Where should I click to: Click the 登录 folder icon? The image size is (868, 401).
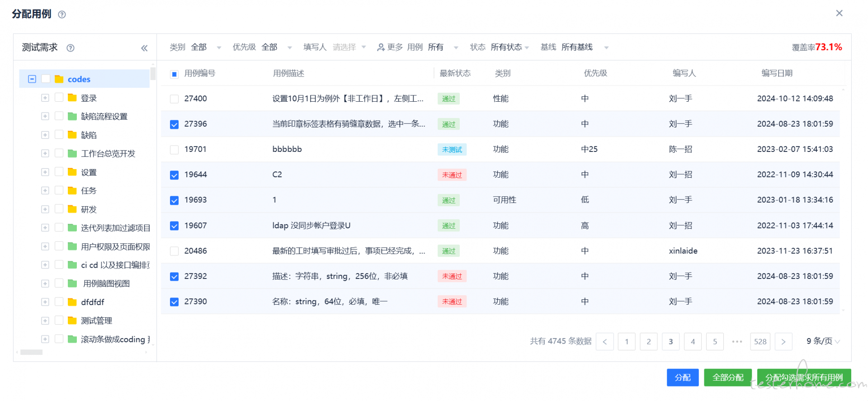tap(72, 98)
